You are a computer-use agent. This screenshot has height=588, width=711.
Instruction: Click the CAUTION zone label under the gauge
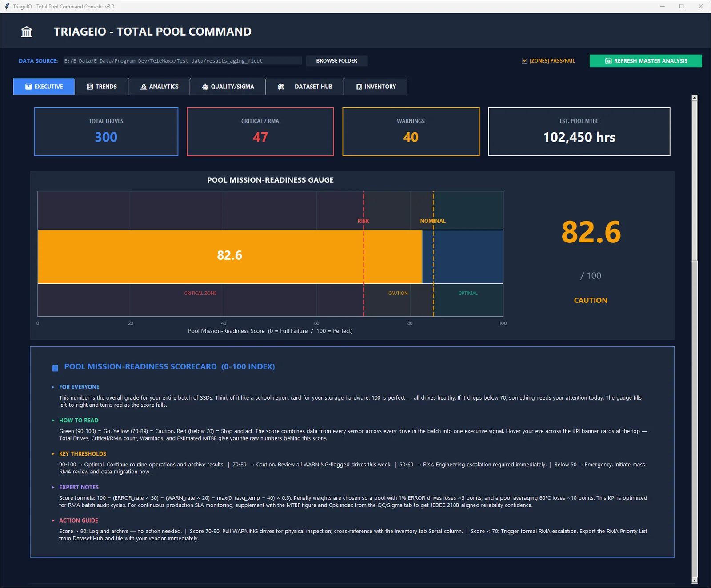tap(398, 293)
